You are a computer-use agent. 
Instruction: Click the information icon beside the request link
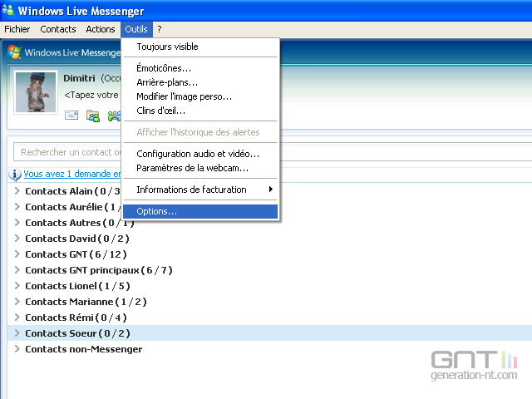click(15, 175)
